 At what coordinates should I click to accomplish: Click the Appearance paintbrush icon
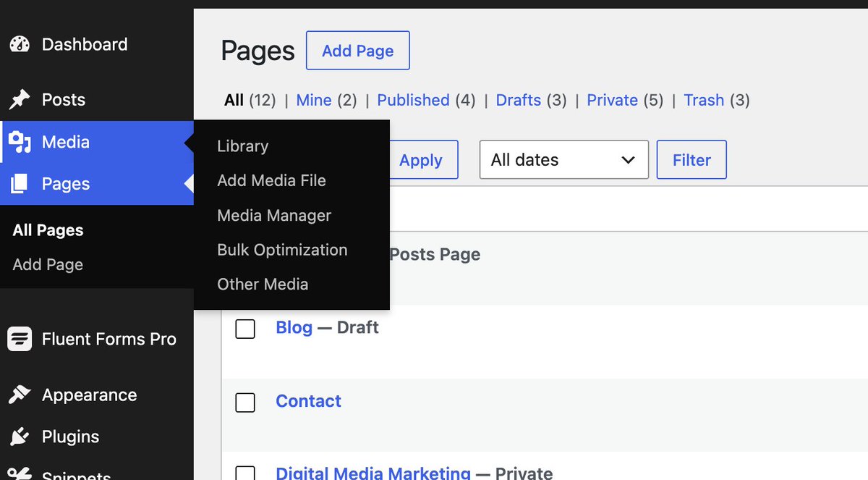coord(20,395)
